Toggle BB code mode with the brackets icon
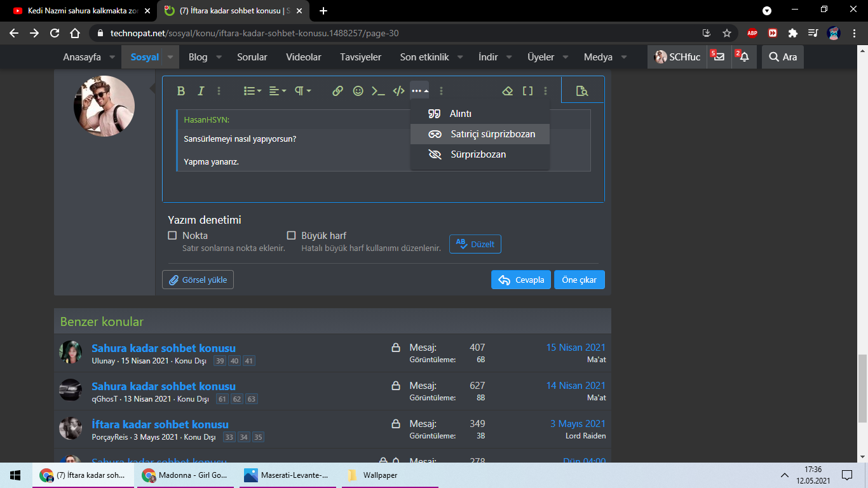The width and height of the screenshot is (868, 488). point(527,91)
